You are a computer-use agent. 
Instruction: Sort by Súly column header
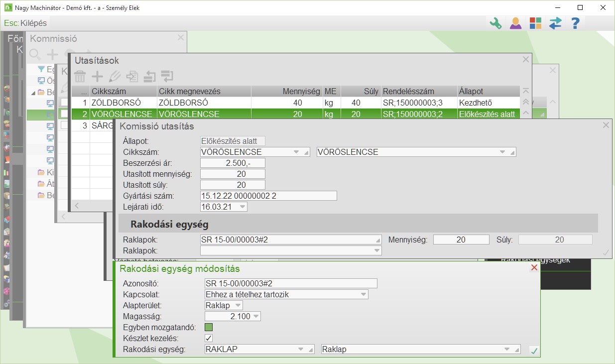click(x=361, y=91)
